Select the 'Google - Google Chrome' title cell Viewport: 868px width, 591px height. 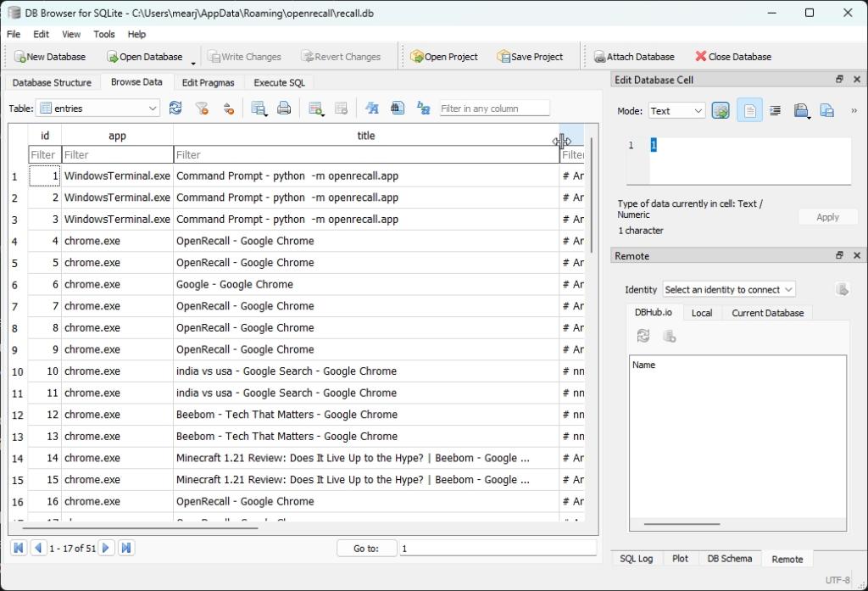click(x=366, y=284)
